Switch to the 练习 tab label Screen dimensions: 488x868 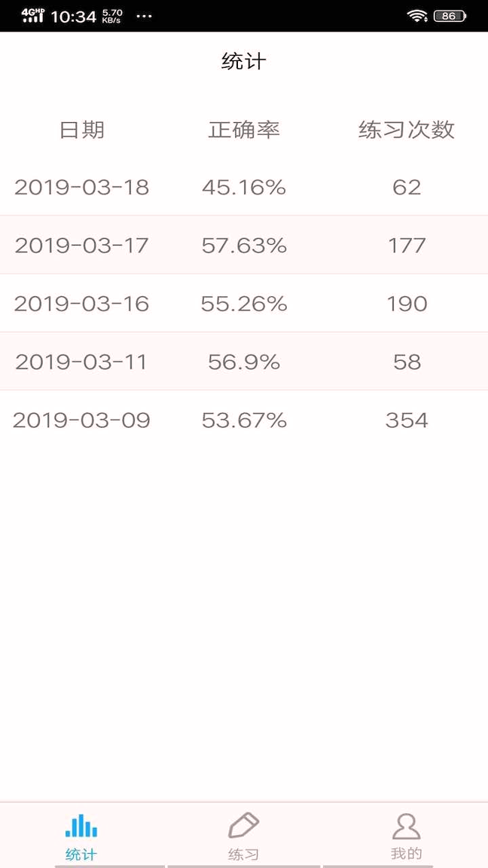(x=243, y=854)
